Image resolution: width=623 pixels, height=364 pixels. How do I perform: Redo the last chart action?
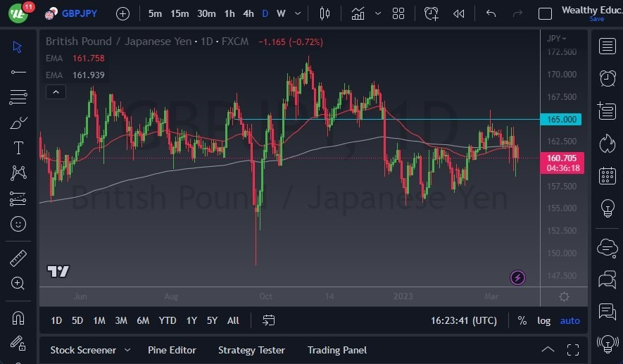(x=517, y=14)
